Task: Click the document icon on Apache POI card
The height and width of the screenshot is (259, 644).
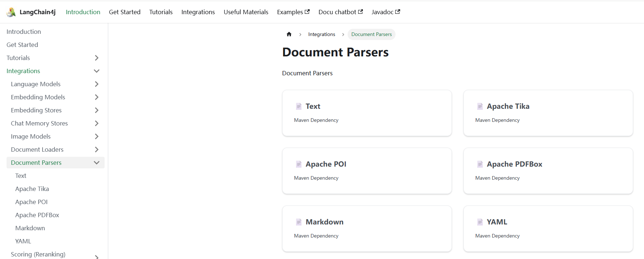Action: [x=299, y=164]
